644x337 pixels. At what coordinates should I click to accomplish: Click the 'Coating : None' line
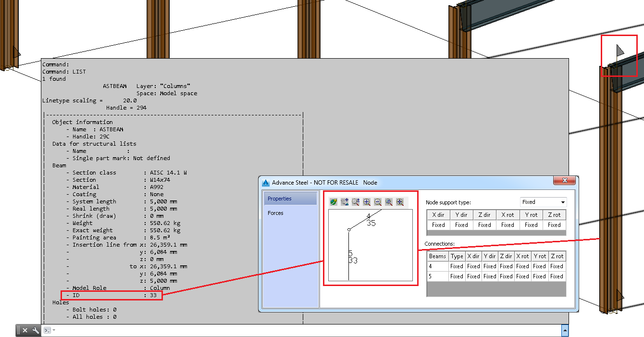[114, 194]
